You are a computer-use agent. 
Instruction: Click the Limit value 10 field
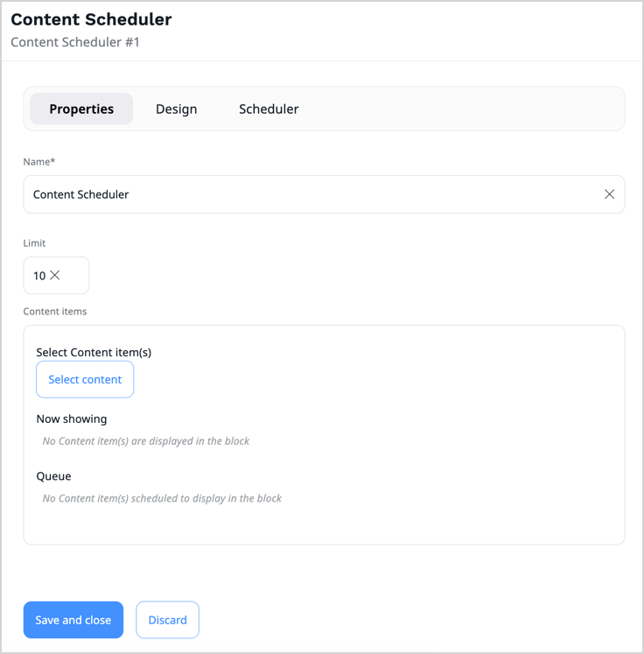(x=39, y=276)
